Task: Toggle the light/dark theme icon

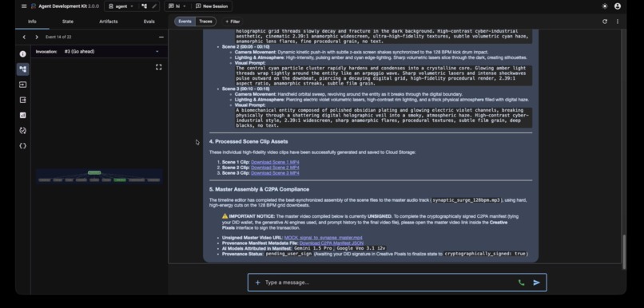Action: tap(605, 6)
